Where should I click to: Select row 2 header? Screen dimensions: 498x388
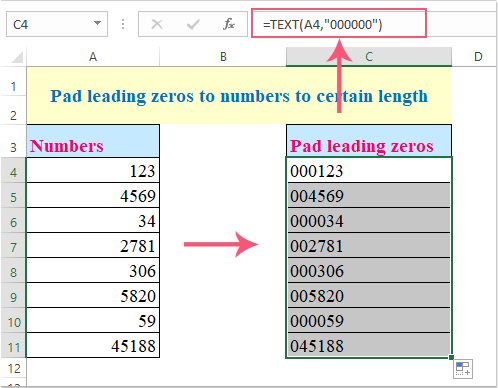point(13,110)
